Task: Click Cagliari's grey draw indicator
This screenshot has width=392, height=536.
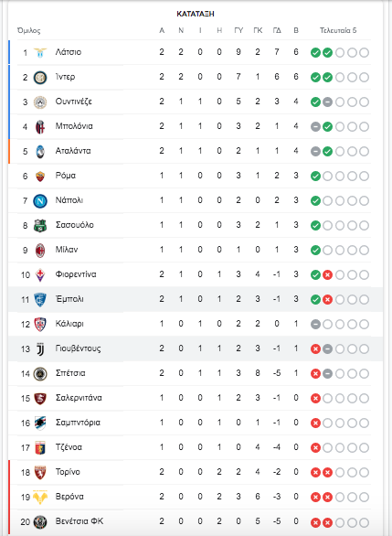Action: click(x=315, y=324)
